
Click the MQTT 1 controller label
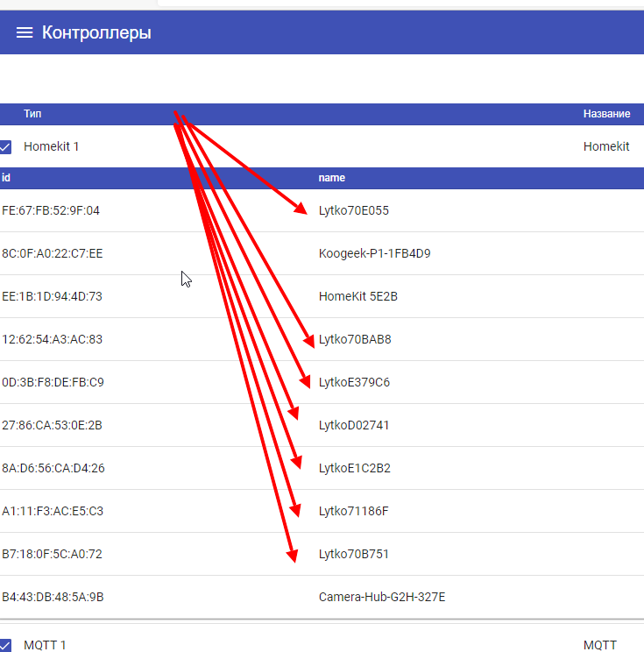[45, 645]
